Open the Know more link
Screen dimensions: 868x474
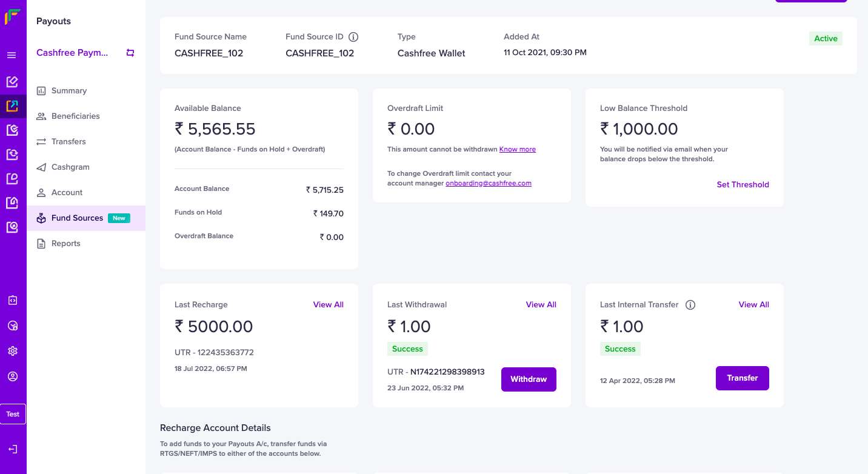tap(517, 149)
